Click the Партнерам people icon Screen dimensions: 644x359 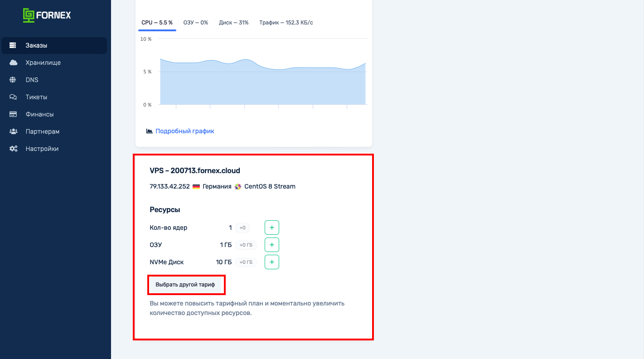pos(13,131)
